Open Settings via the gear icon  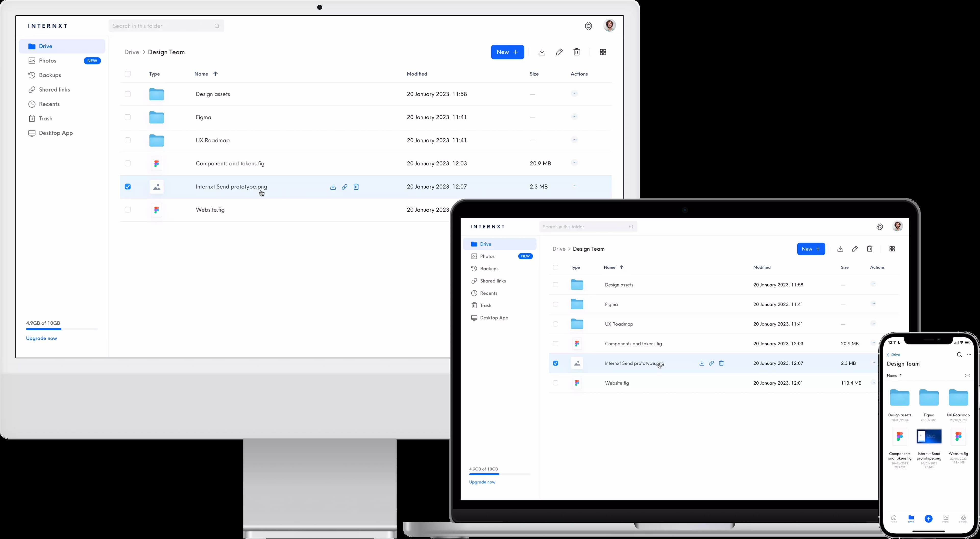pyautogui.click(x=589, y=26)
